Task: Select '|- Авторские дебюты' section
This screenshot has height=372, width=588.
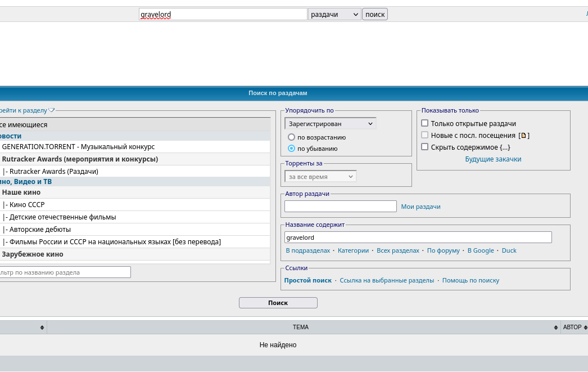Action: (x=134, y=230)
